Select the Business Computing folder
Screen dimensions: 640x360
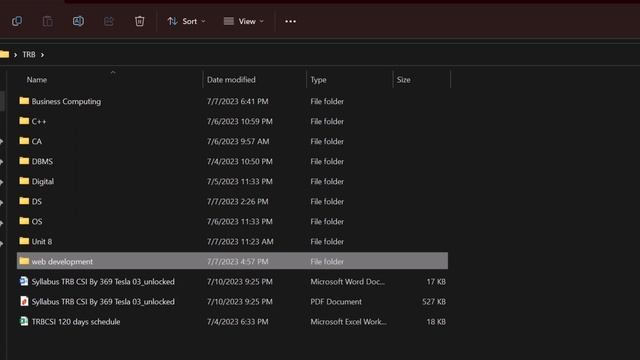(232, 101)
